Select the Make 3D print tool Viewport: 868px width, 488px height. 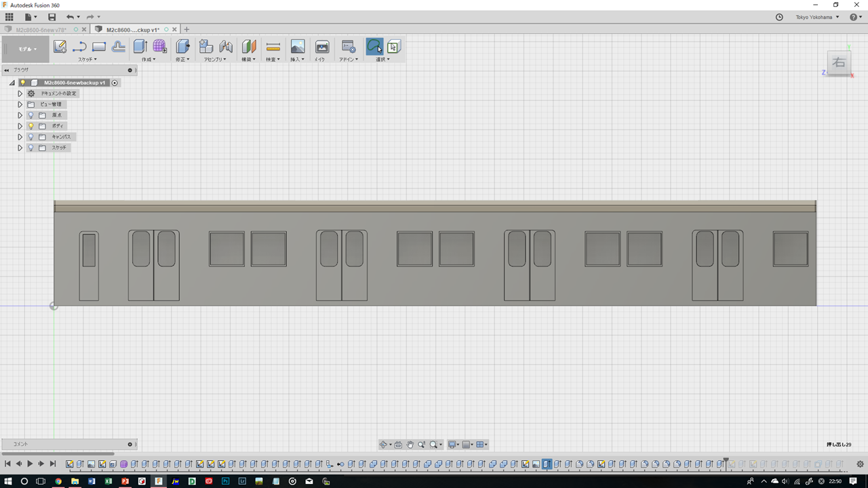[322, 46]
